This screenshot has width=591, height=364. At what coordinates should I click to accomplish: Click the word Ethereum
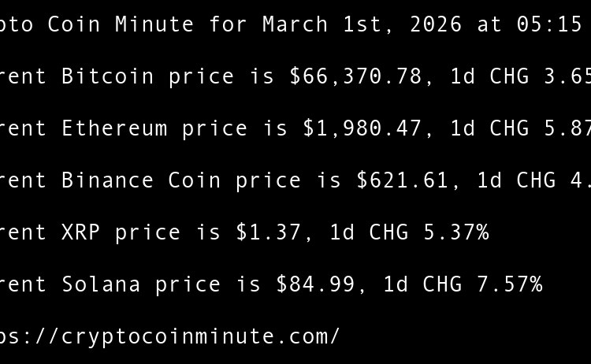(x=114, y=128)
